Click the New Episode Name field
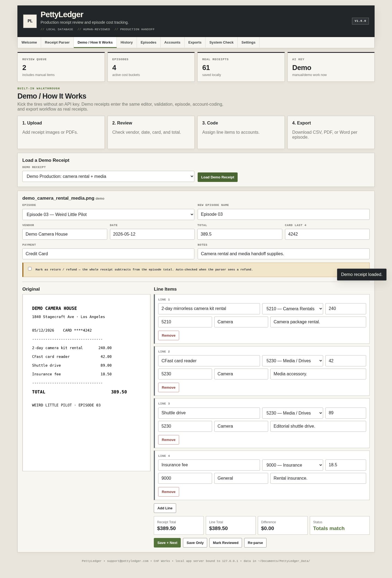Screen dimensions: 392x578 [x=284, y=214]
